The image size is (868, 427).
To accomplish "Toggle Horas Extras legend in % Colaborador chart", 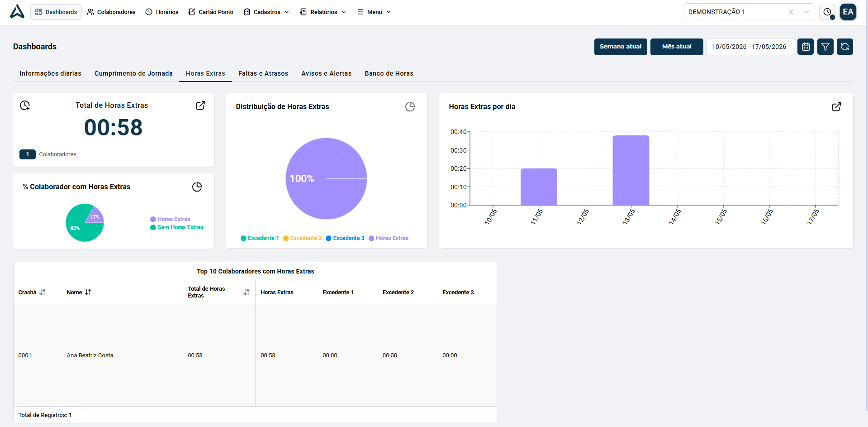I will click(x=171, y=219).
